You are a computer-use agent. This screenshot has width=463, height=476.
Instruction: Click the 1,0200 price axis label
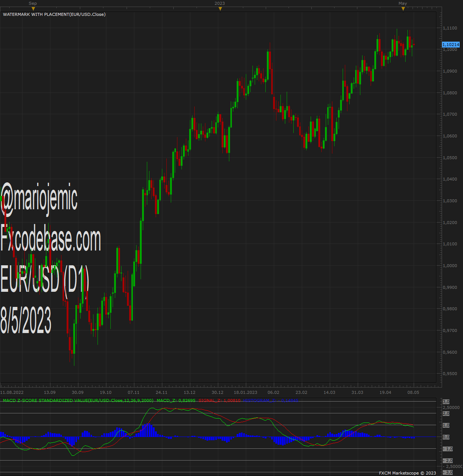(450, 223)
